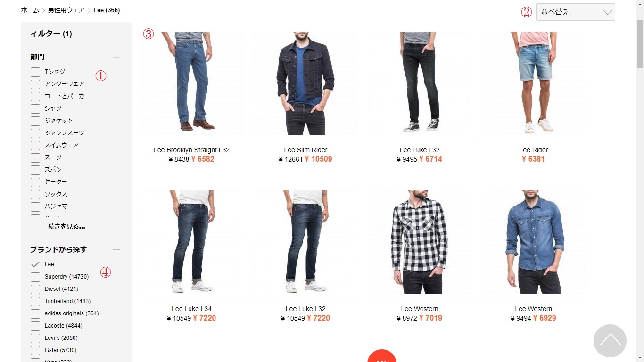Uncheck the Lee brand checkmark
The image size is (644, 362).
coord(35,264)
